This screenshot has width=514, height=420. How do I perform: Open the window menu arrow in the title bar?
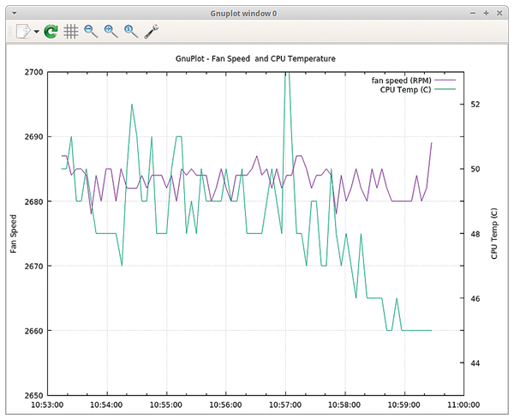[x=14, y=14]
